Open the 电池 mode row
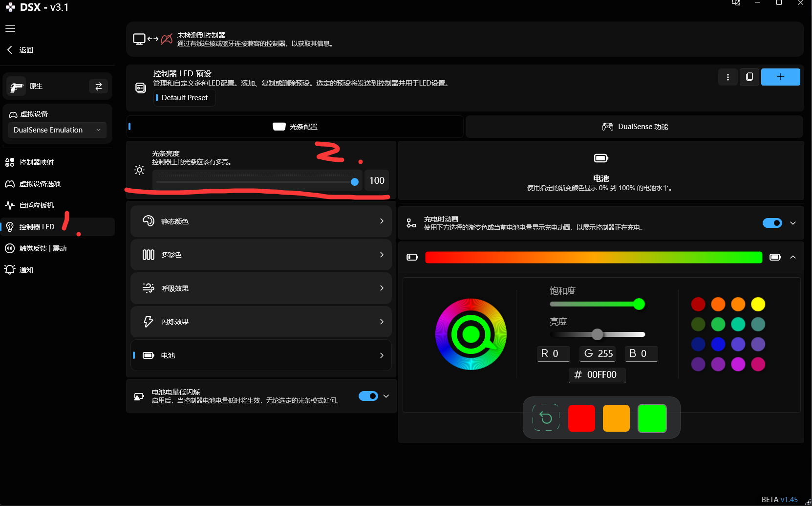812x506 pixels. pyautogui.click(x=261, y=355)
